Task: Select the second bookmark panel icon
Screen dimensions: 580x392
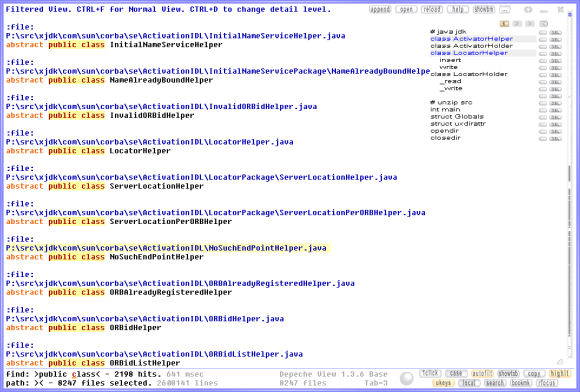Action: pyautogui.click(x=517, y=24)
